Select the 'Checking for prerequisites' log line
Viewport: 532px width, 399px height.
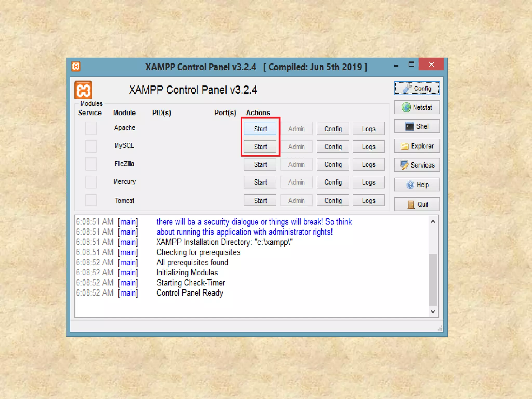[198, 252]
